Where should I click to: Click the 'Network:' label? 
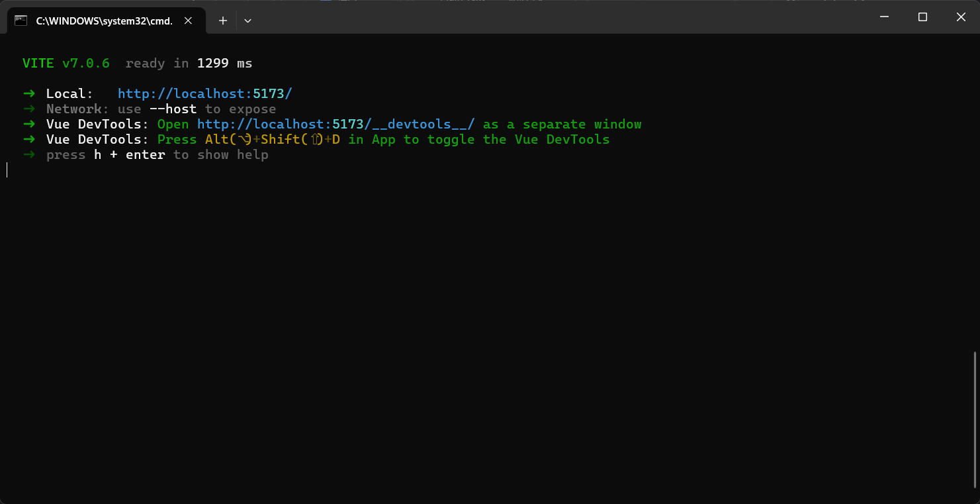pos(77,109)
